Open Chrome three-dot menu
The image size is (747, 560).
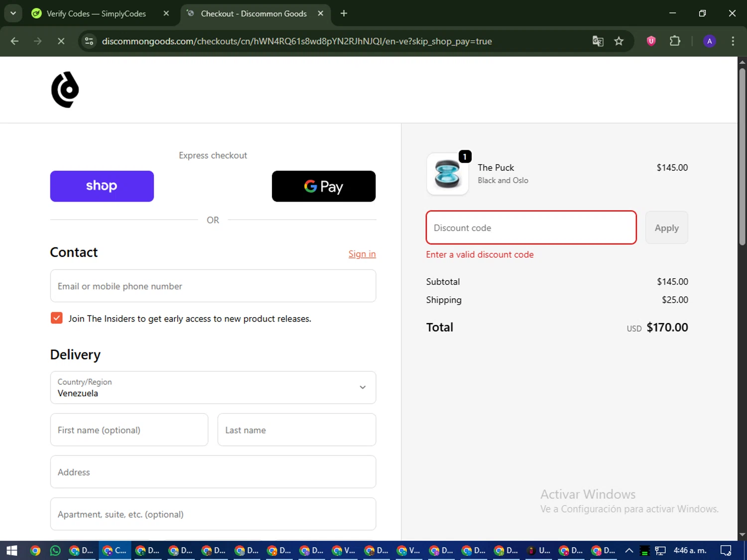733,41
